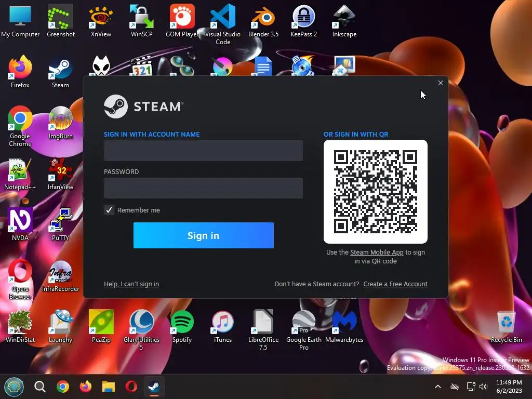532x399 pixels.
Task: Open Notepad++ desktop shortcut
Action: [20, 174]
